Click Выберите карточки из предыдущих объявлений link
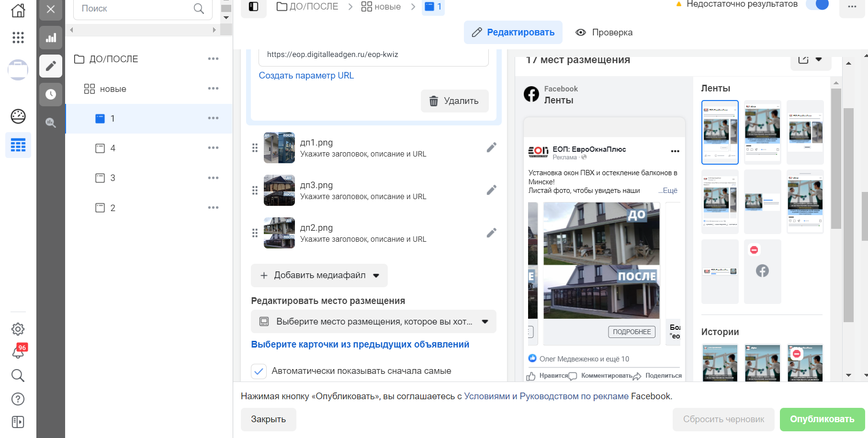Viewport: 868px width, 438px height. 360,345
